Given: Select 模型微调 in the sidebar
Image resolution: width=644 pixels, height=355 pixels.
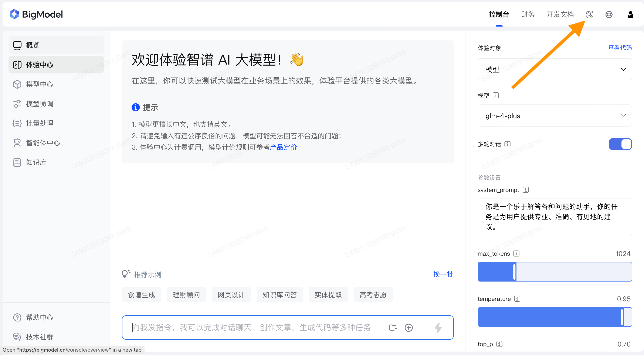Looking at the screenshot, I should click(39, 104).
